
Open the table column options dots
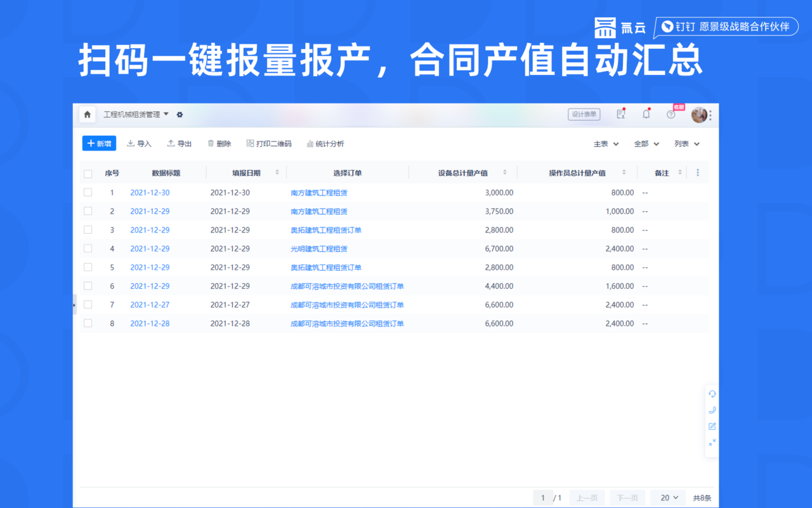pos(698,173)
